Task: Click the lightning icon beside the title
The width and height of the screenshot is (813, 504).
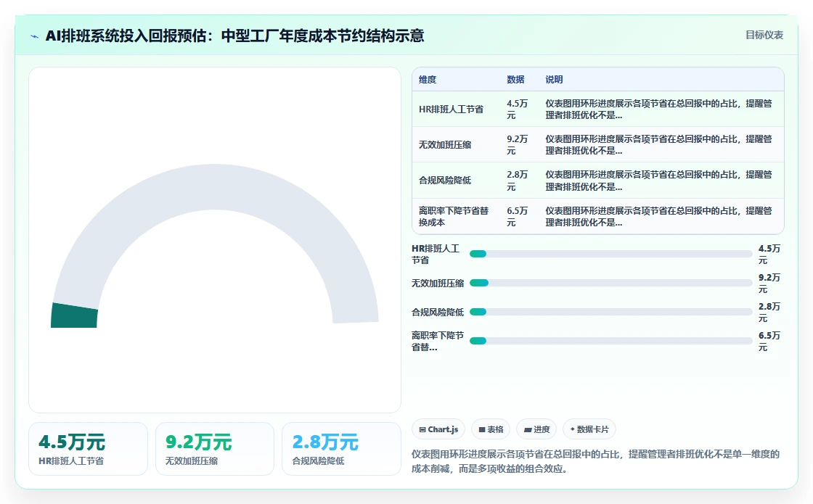Action: pos(35,36)
